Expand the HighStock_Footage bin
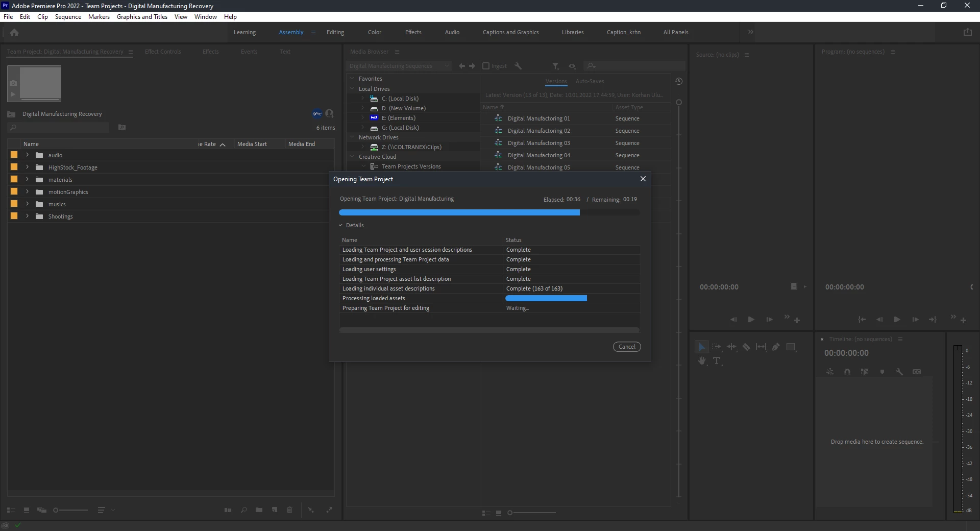 28,167
